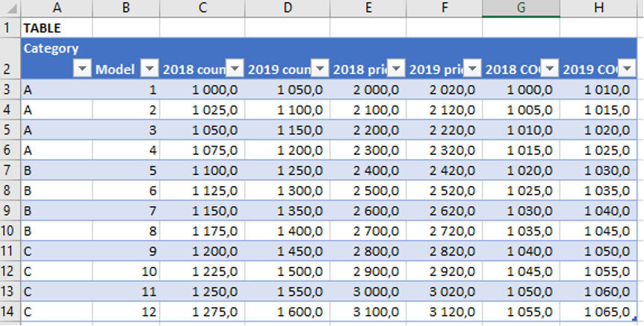
Task: Select Category cell C in row 13
Action: pos(57,292)
